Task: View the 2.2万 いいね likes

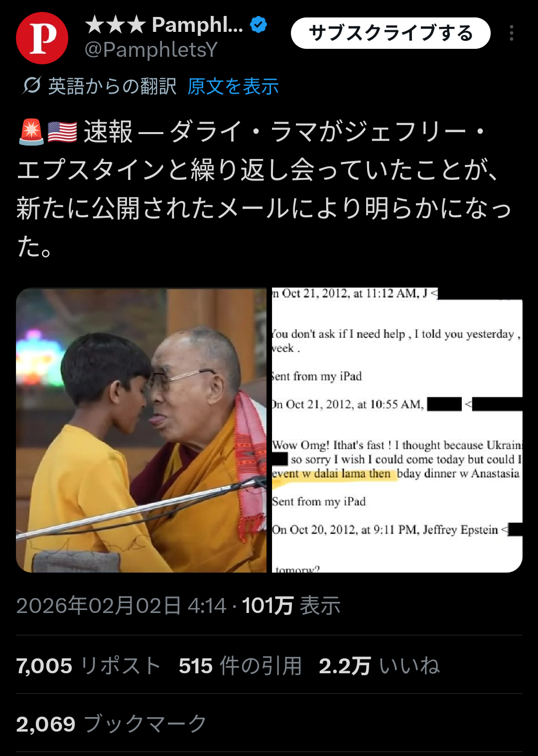Action: (x=380, y=665)
